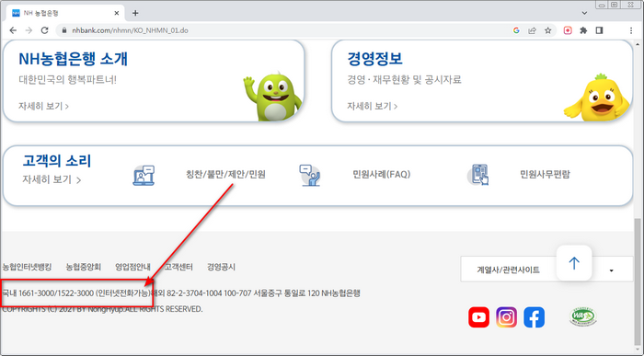This screenshot has height=356, width=644.
Task: Click the NH농협은행 소개 heading
Action: pyautogui.click(x=73, y=59)
